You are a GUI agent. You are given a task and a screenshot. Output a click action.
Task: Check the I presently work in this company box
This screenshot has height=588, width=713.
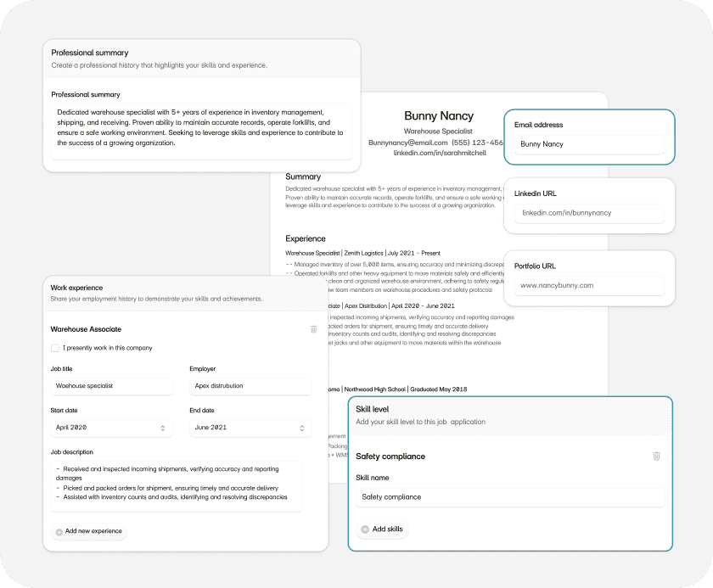[x=54, y=349]
